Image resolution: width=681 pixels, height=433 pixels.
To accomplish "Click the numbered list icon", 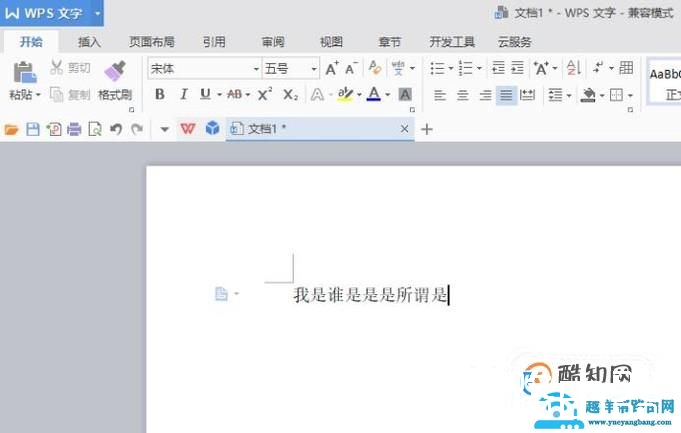I will (x=466, y=68).
